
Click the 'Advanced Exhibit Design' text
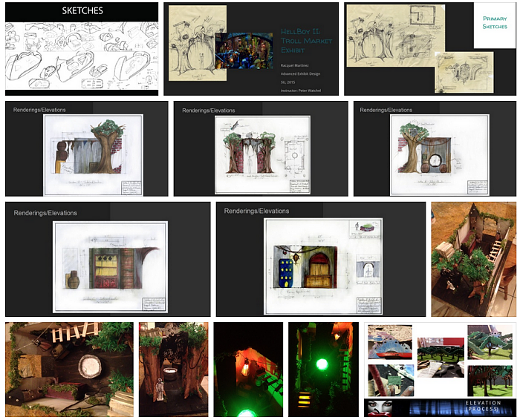[300, 74]
